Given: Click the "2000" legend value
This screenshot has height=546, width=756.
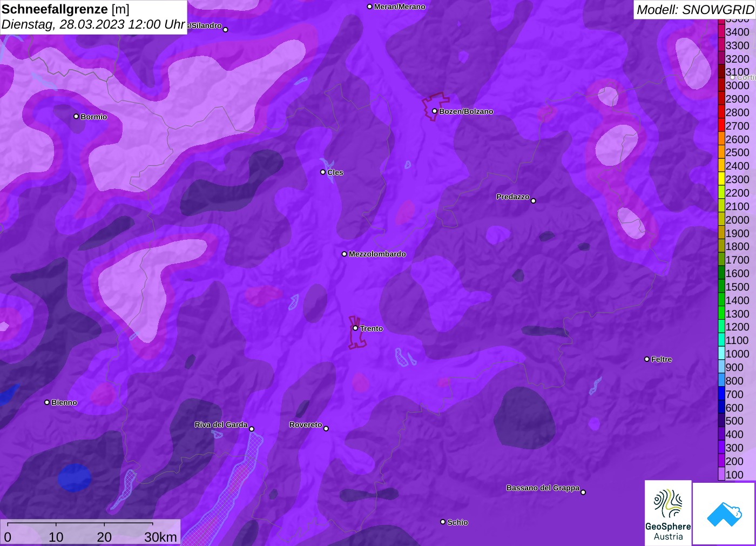Looking at the screenshot, I should (x=738, y=220).
